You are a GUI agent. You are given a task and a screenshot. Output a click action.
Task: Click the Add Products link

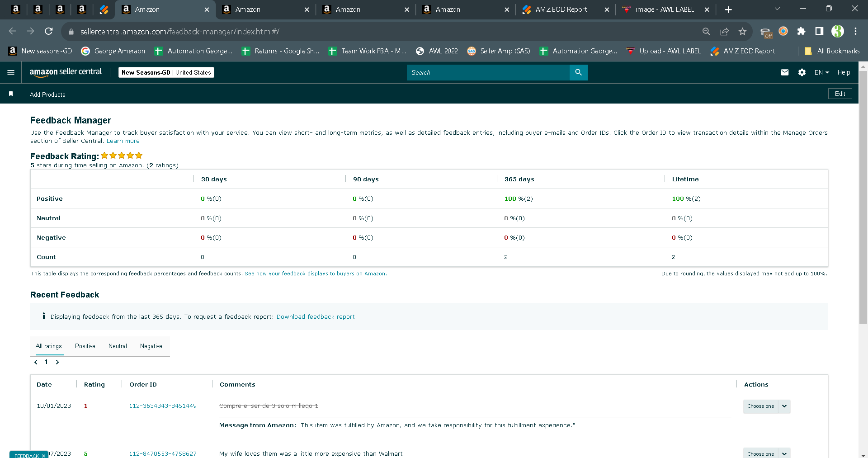click(47, 94)
